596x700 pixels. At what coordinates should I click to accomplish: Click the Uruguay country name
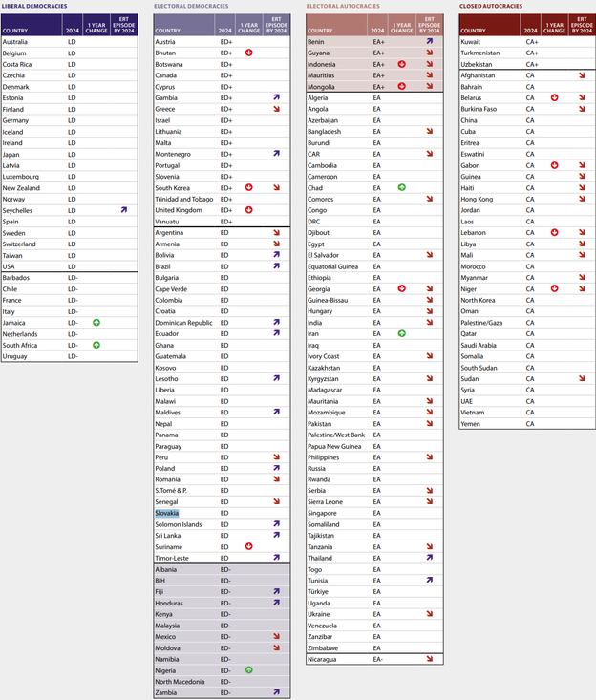tap(16, 356)
